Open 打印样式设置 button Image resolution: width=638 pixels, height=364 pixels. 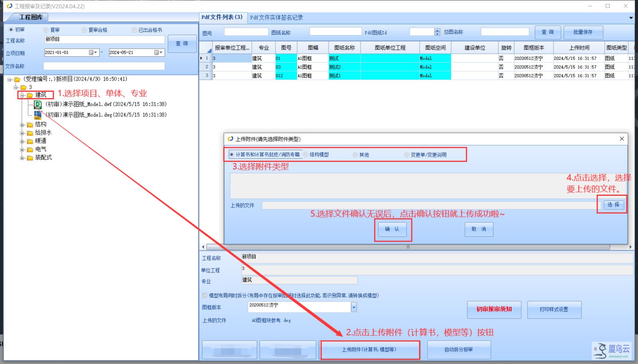click(554, 309)
